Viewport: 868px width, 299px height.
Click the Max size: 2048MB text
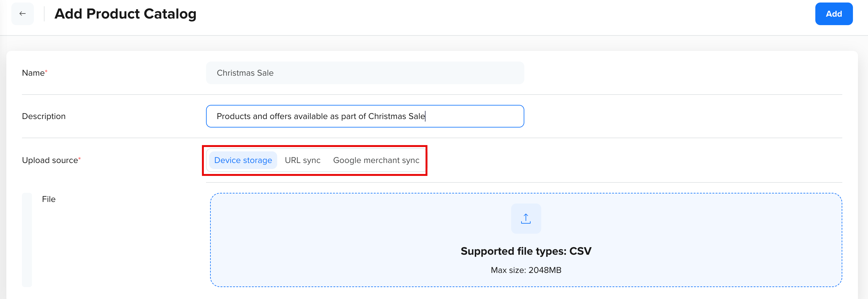pyautogui.click(x=526, y=270)
